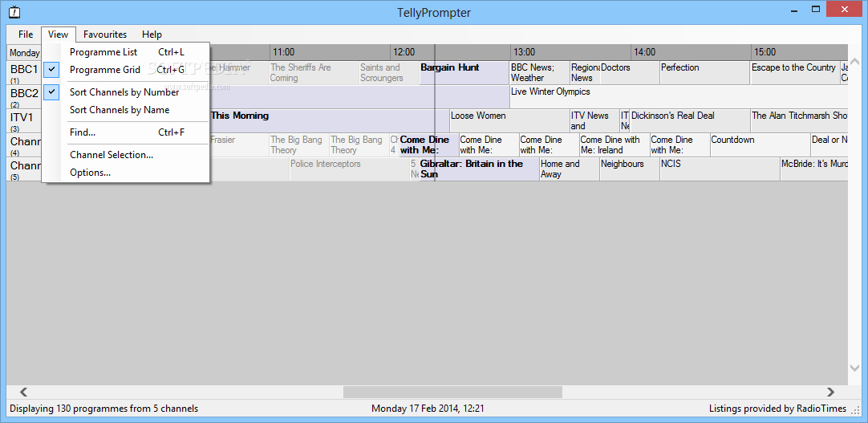
Task: Select NCIS programme cell
Action: point(720,169)
